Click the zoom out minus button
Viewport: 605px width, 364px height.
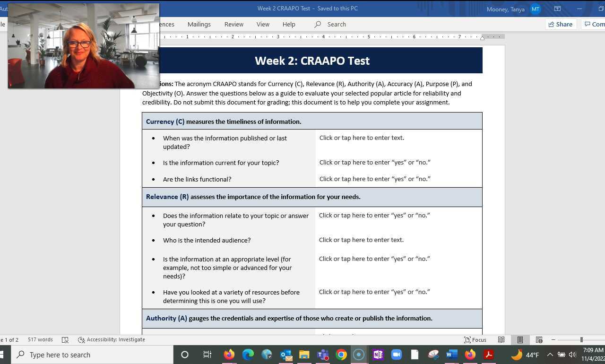(553, 339)
